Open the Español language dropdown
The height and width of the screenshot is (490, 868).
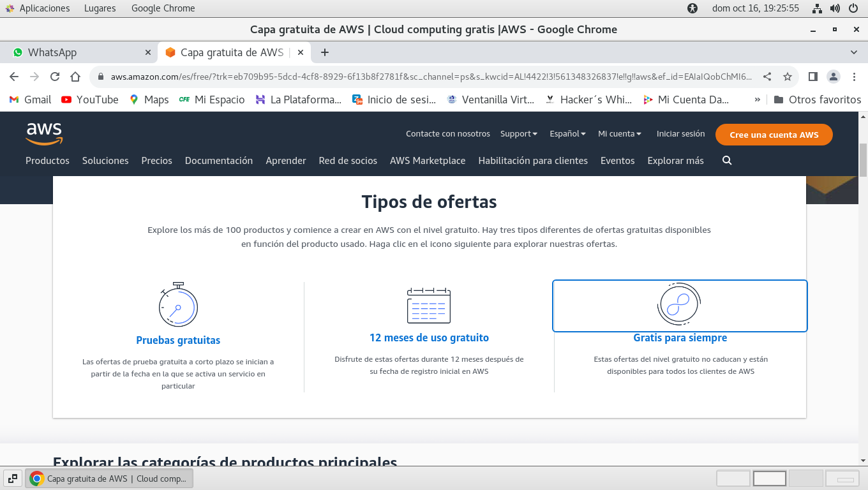click(x=567, y=134)
